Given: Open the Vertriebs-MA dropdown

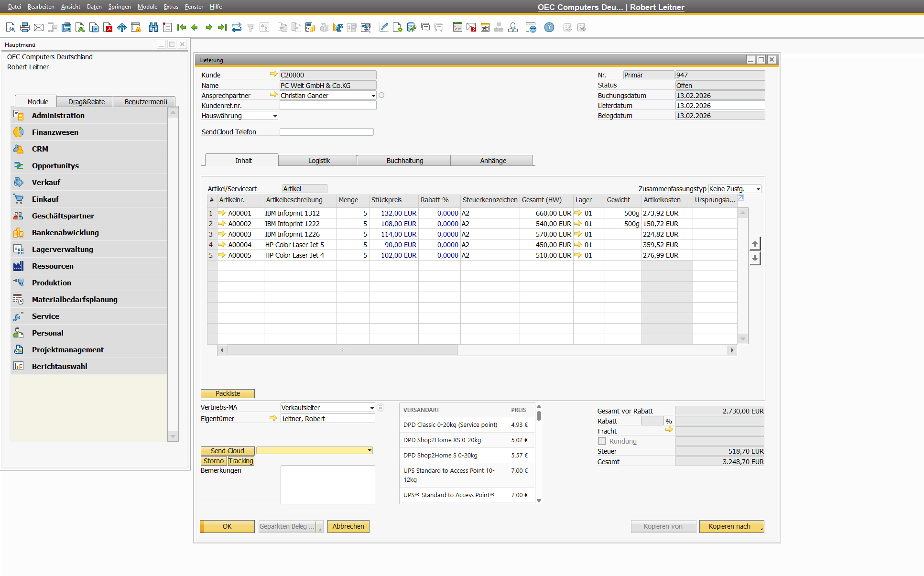Looking at the screenshot, I should pos(372,407).
